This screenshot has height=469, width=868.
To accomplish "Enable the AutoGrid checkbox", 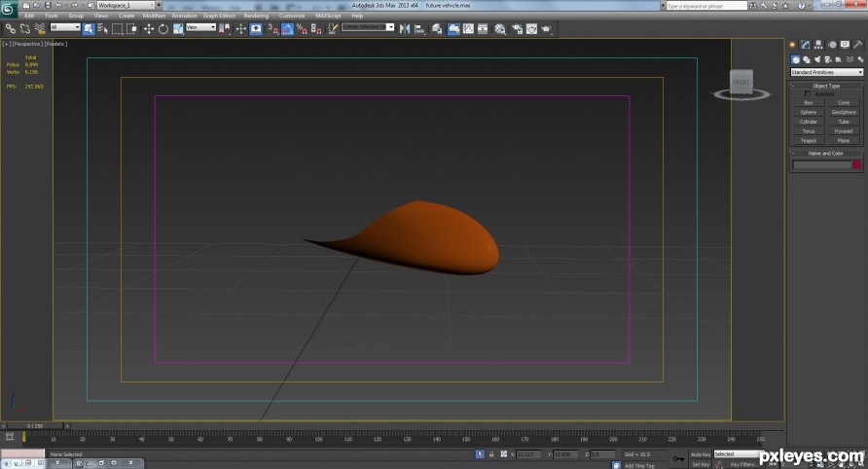I will point(808,94).
